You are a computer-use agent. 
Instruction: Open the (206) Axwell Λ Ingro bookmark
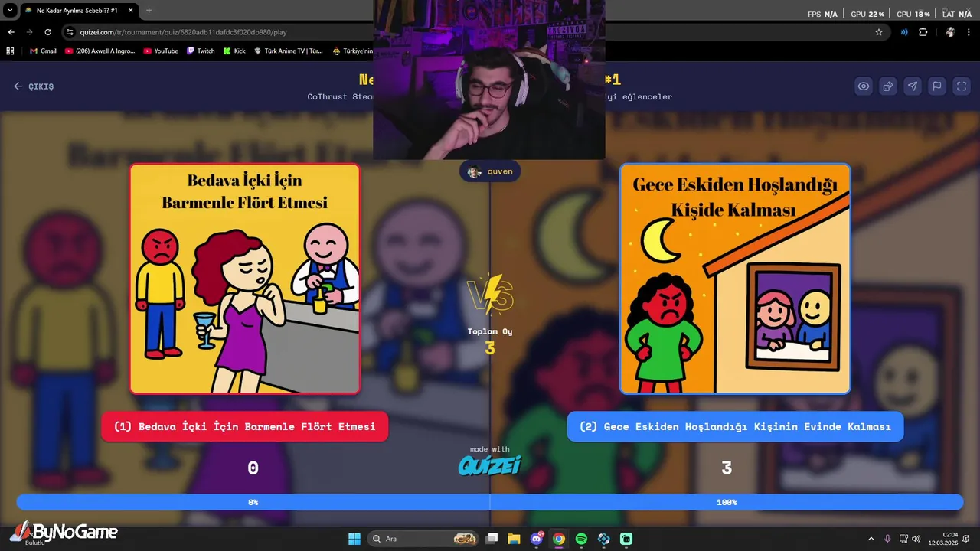(100, 51)
